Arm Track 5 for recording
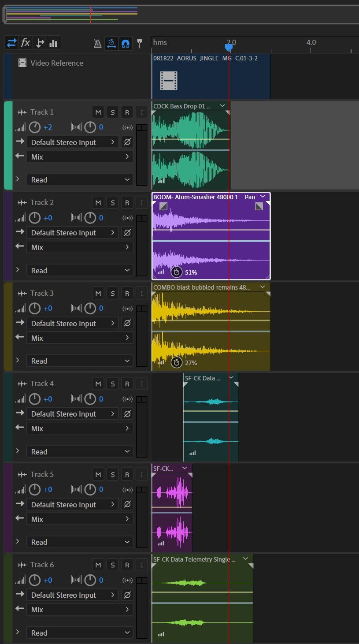 pyautogui.click(x=127, y=475)
